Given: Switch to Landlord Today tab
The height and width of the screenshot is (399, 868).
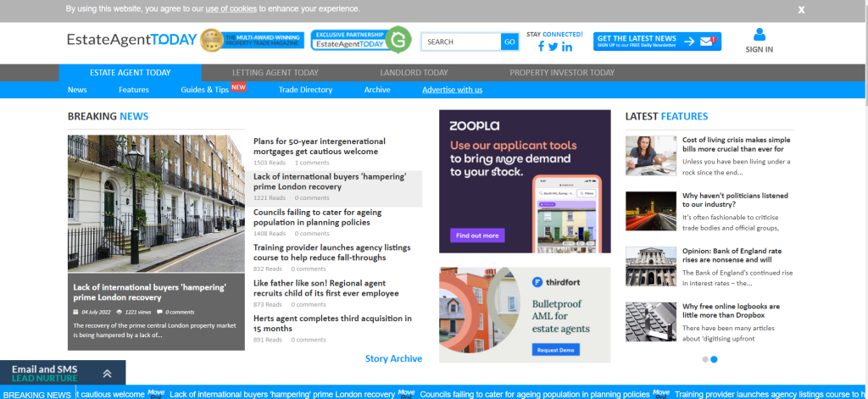Looking at the screenshot, I should (414, 73).
